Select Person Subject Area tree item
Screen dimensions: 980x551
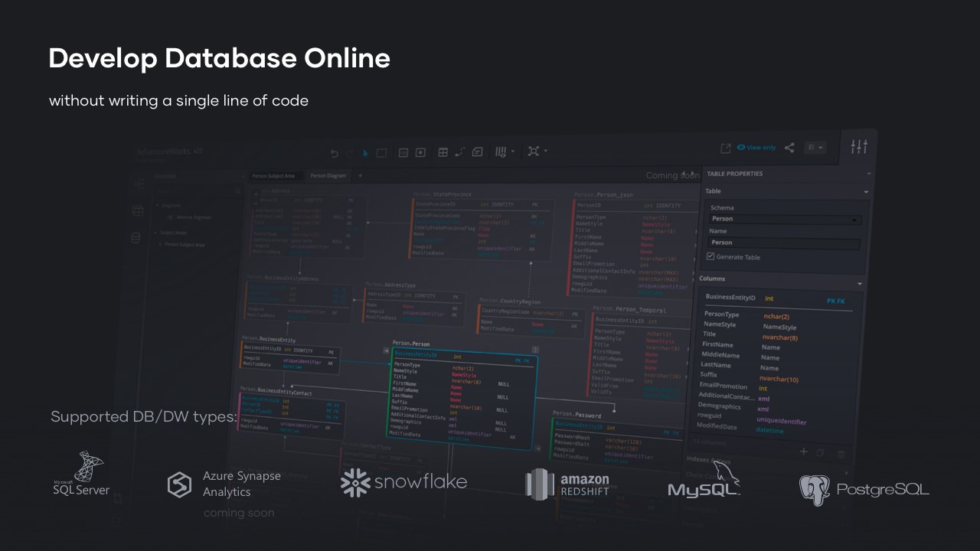point(185,244)
